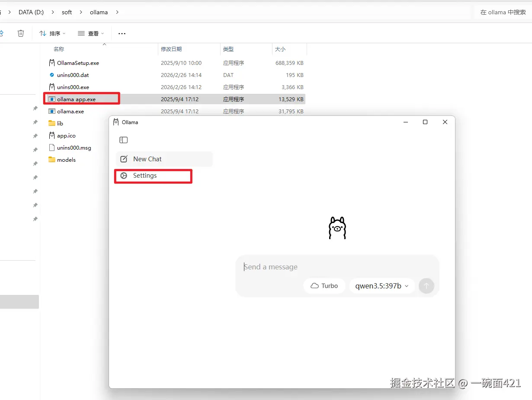Click the app.ico llama icon

tap(52, 135)
